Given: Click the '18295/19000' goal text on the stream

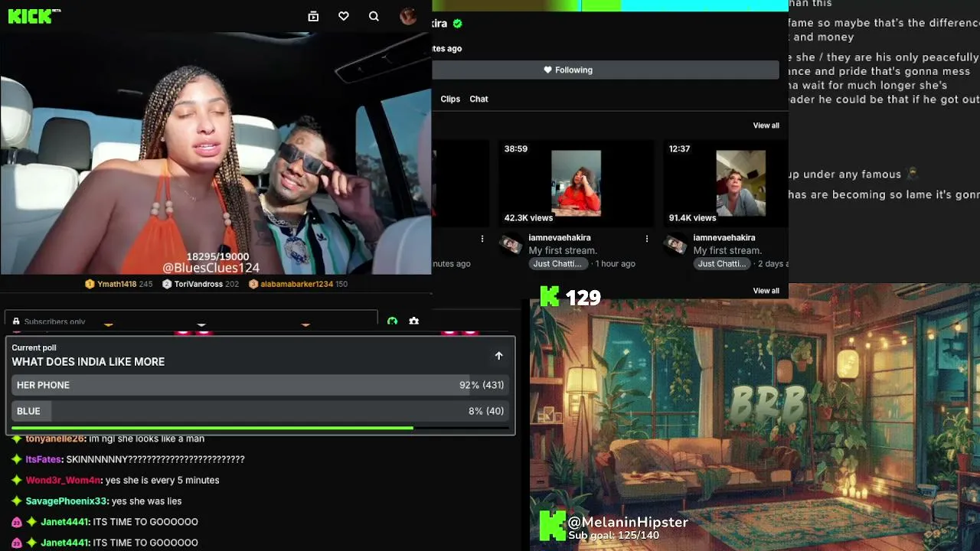Looking at the screenshot, I should click(x=218, y=256).
